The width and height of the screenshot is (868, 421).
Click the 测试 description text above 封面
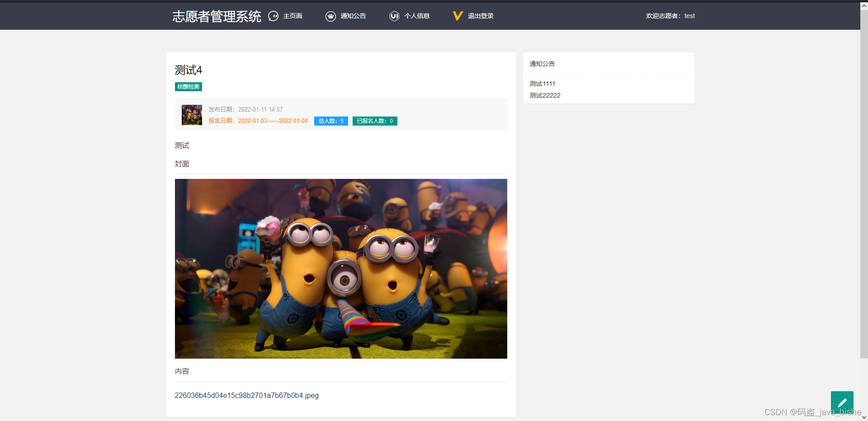click(x=182, y=145)
